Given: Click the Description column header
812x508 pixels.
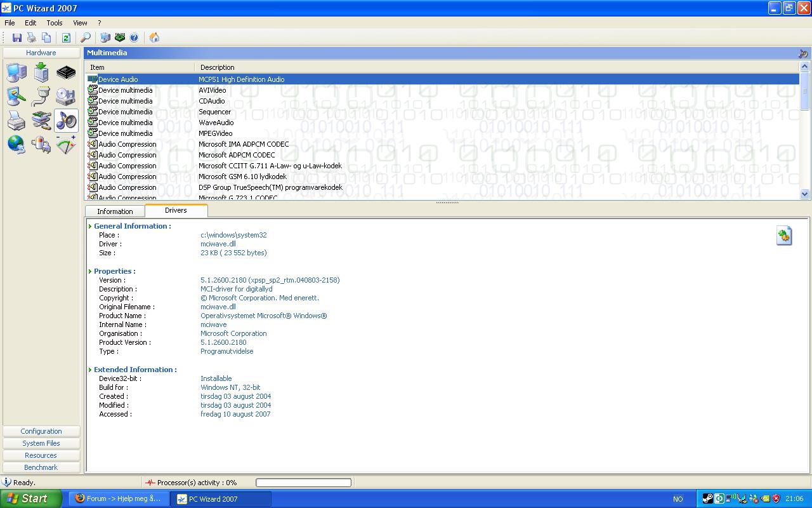Looking at the screenshot, I should coord(218,67).
